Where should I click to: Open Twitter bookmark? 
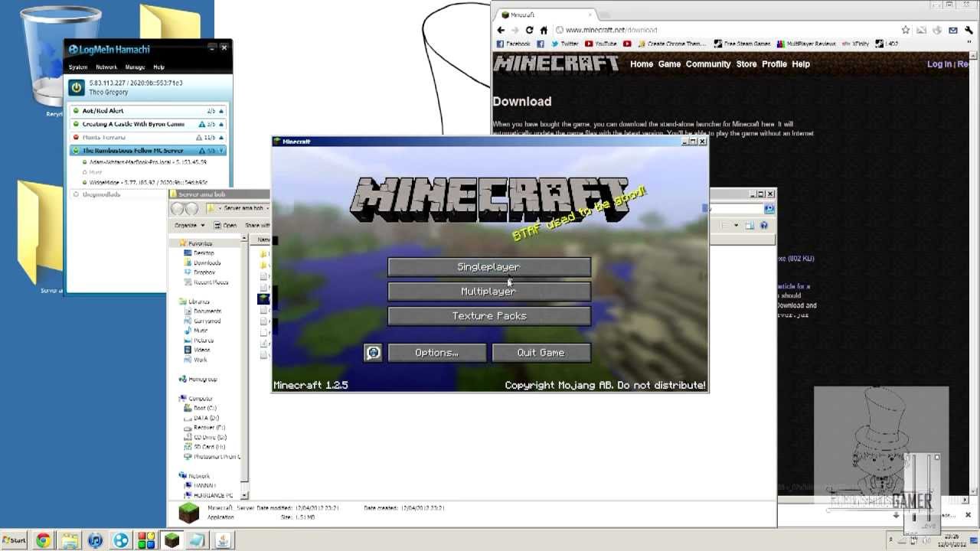point(565,44)
